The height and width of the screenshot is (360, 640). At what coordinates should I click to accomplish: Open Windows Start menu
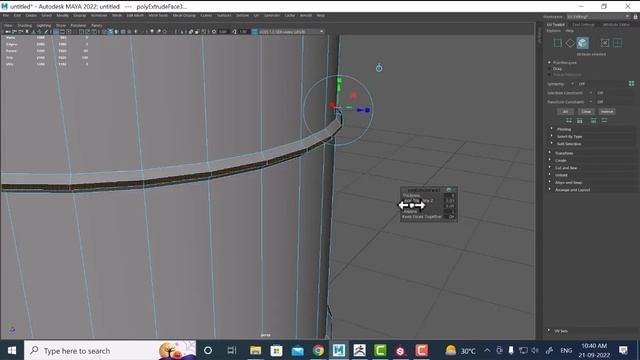(x=12, y=351)
